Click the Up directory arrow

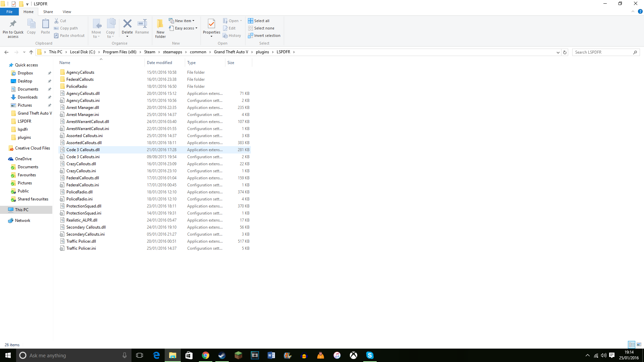click(x=31, y=52)
